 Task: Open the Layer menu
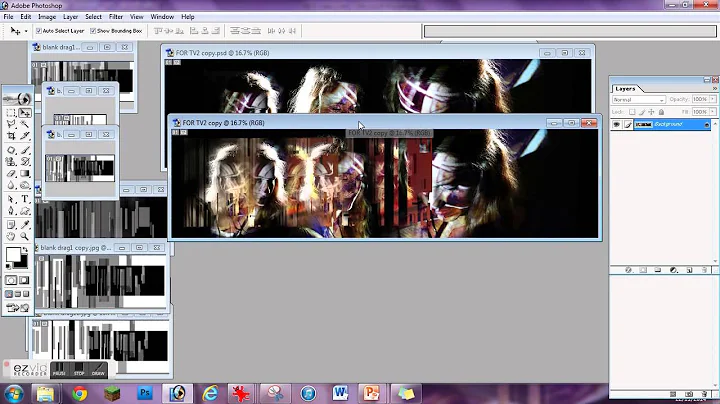click(70, 17)
